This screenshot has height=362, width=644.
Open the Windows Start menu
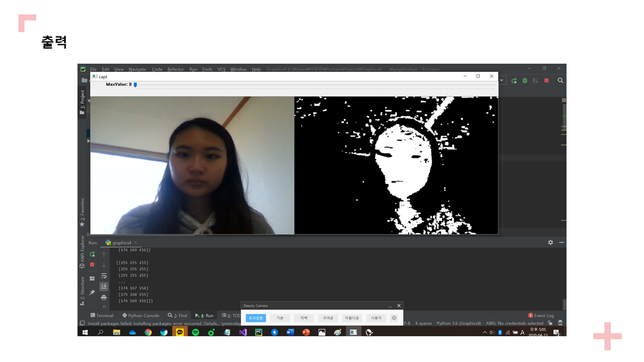click(85, 332)
